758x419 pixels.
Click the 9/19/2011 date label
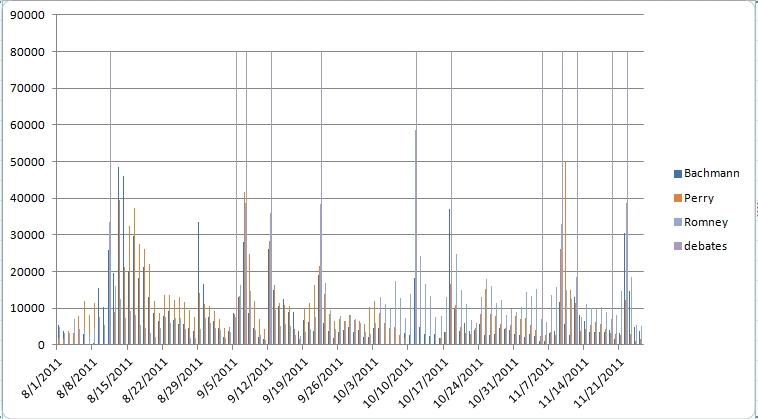pos(287,378)
